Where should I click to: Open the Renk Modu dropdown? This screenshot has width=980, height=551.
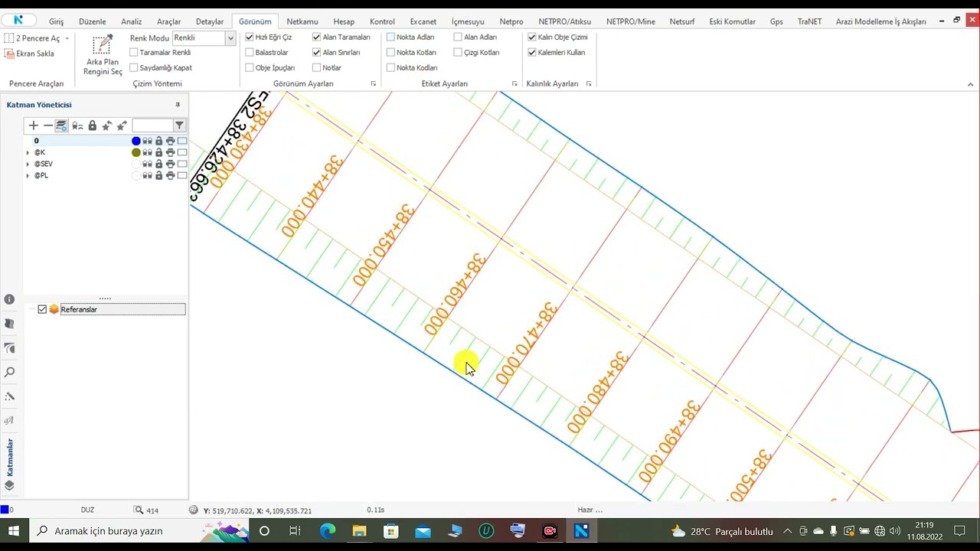(230, 37)
